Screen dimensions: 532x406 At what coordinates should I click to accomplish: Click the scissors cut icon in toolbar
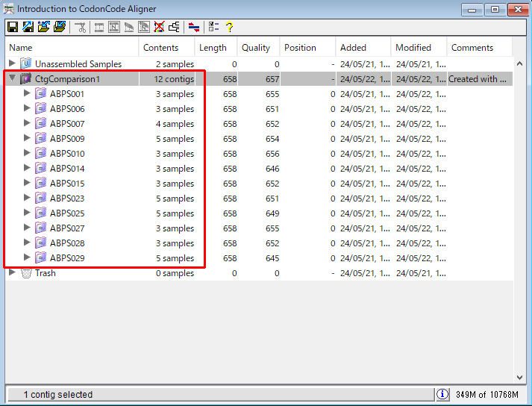pos(80,28)
